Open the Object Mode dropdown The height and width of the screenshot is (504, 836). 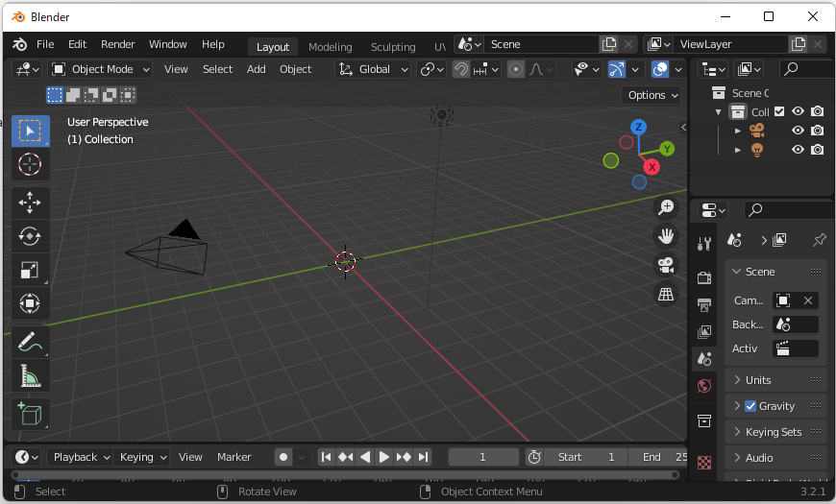pyautogui.click(x=100, y=69)
